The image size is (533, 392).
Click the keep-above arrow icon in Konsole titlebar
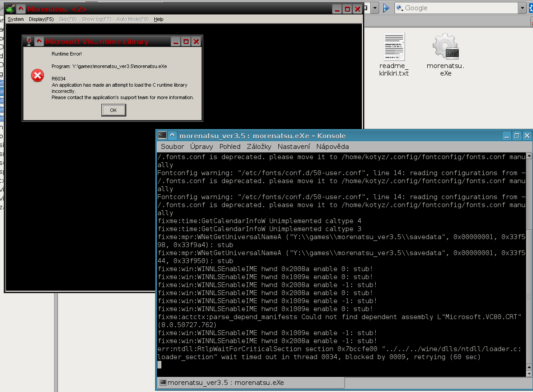pos(172,136)
